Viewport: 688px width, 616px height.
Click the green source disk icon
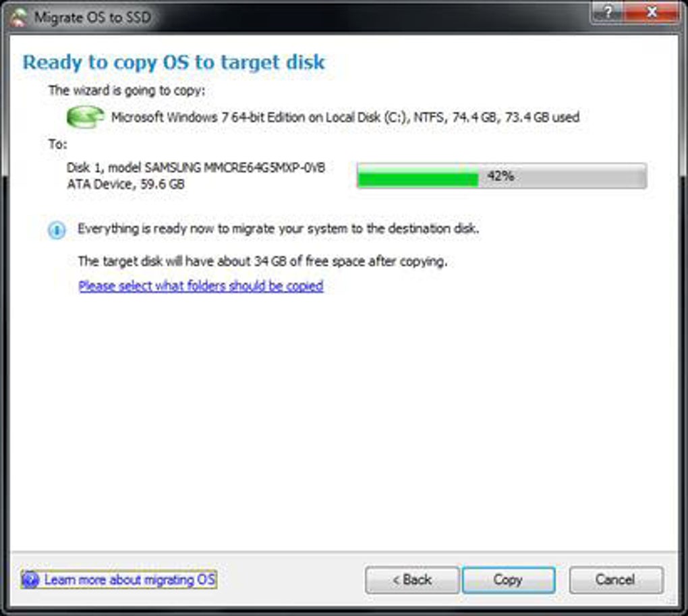point(85,117)
